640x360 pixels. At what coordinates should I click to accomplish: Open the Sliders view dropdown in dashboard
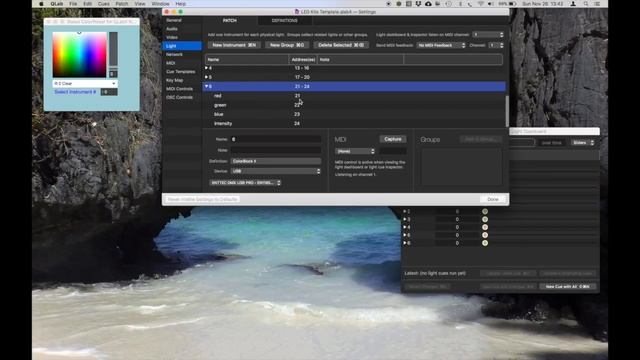pos(582,142)
